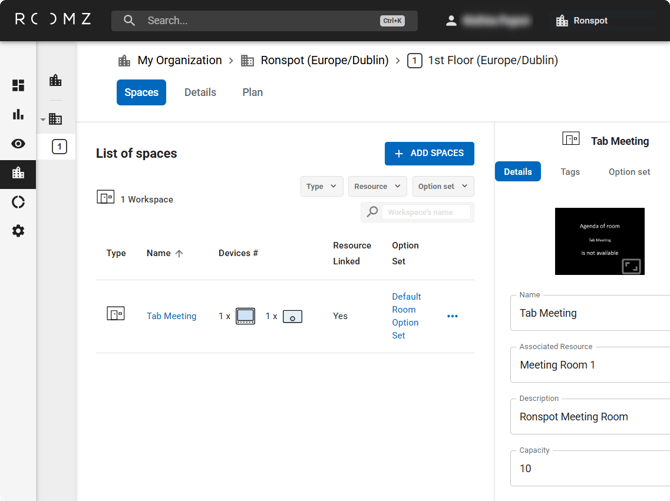The width and height of the screenshot is (670, 501).
Task: Open the three-dot menu for Tab Meeting
Action: [453, 316]
